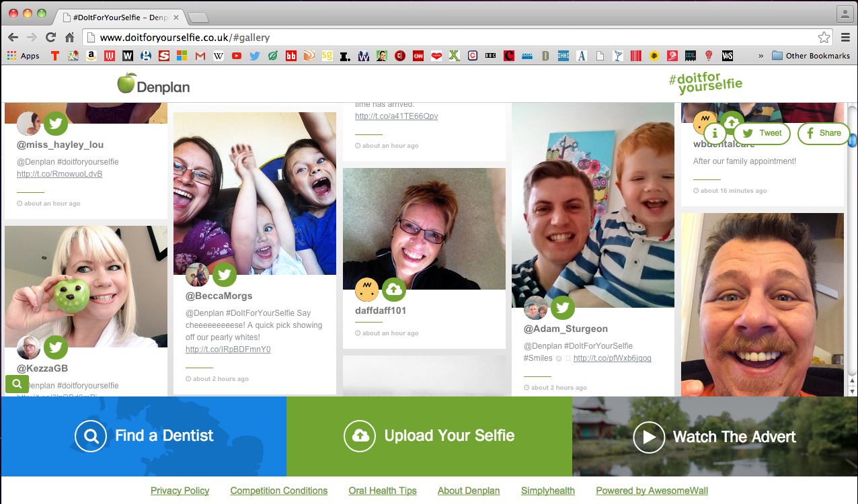Click the Tweet button on wbdentalcare's post
The image size is (858, 504).
(762, 134)
